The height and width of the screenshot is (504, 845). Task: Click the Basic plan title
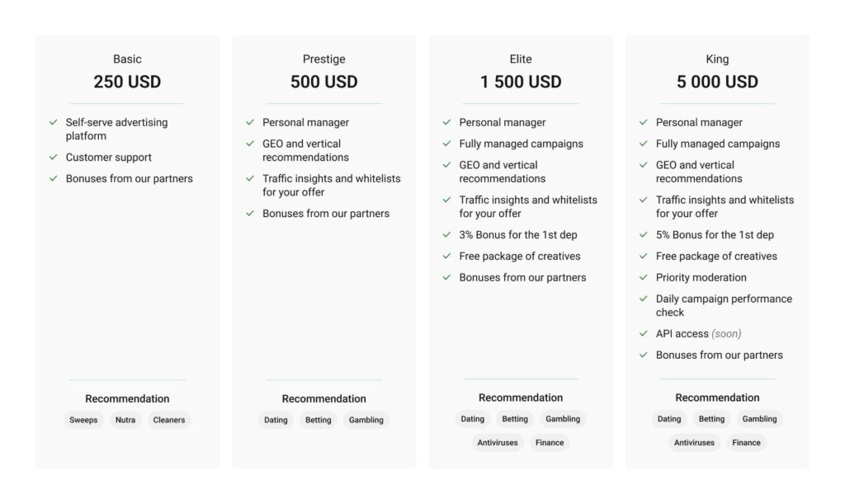[x=127, y=59]
